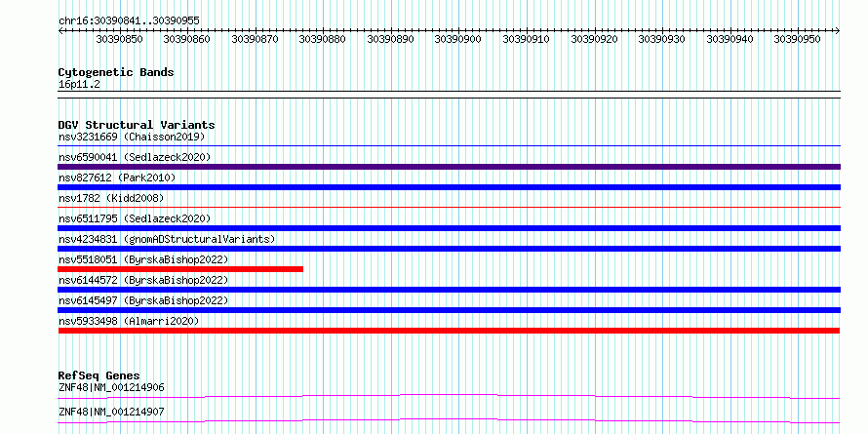Select the nsv6144572 (ByrskaBishop2022) label
This screenshot has width=868, height=434.
(x=143, y=280)
